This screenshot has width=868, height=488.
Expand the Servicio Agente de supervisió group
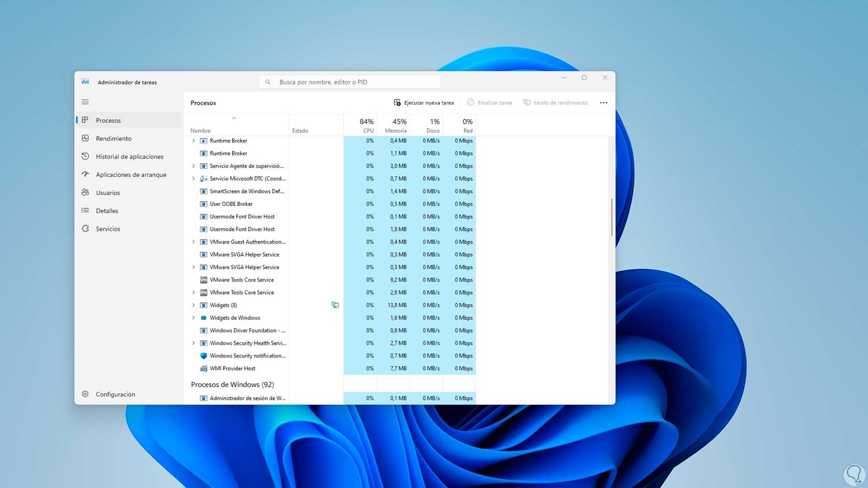tap(193, 166)
